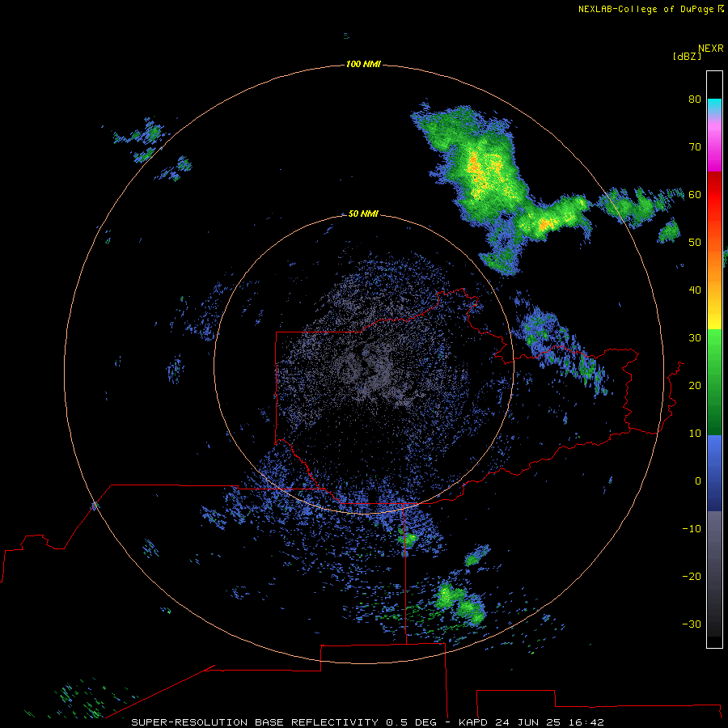728x728 pixels.
Task: Click the 30 dBZ scale value
Action: coord(695,338)
